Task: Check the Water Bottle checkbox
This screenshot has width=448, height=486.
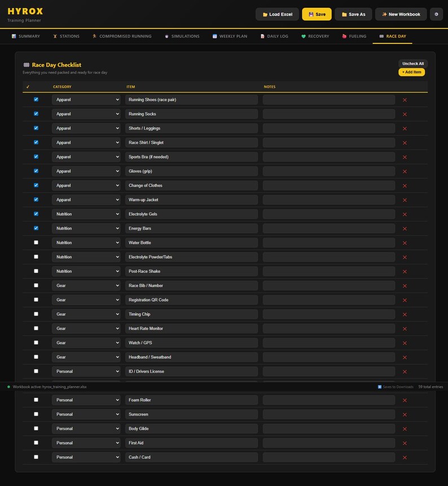Action: pyautogui.click(x=36, y=242)
